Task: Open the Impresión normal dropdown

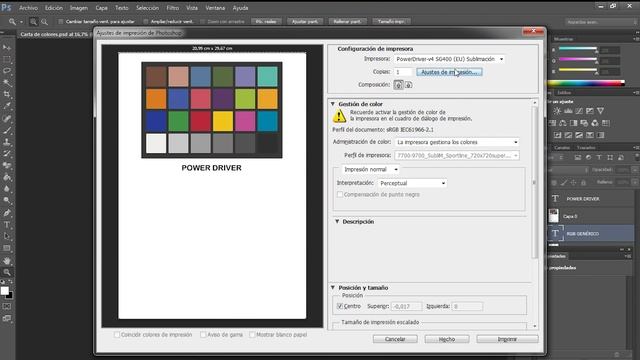Action: point(370,169)
